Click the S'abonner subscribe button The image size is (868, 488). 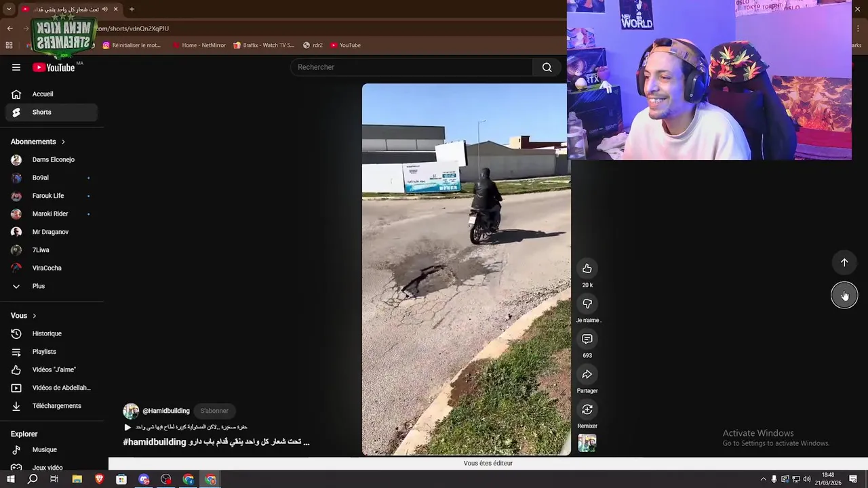pyautogui.click(x=214, y=411)
